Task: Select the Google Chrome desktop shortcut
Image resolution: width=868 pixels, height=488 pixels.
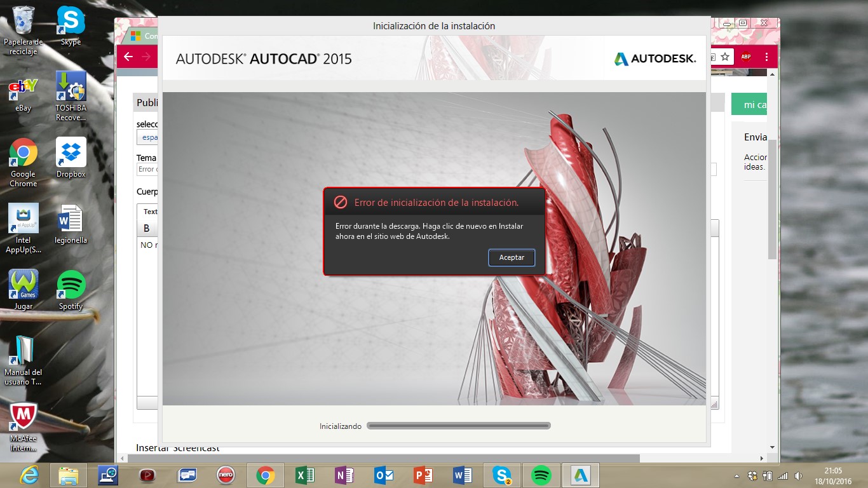Action: tap(24, 163)
